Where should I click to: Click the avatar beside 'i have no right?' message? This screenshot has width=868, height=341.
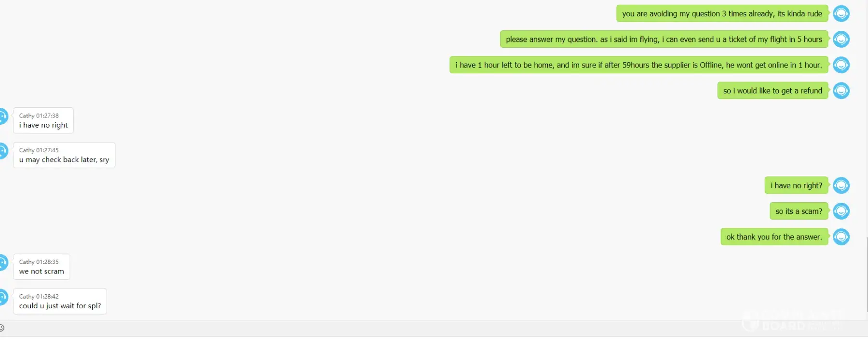click(841, 185)
